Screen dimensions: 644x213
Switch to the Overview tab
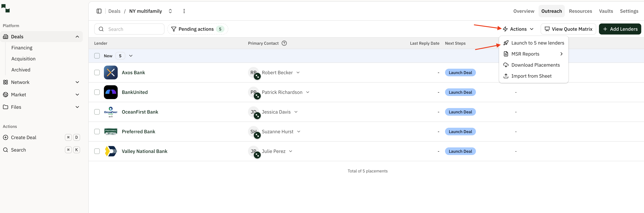524,11
